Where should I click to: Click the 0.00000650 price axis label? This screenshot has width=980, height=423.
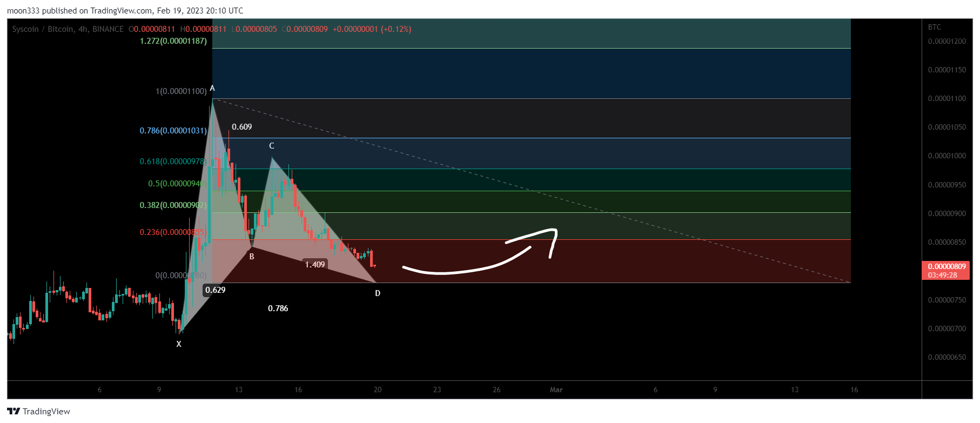point(947,357)
